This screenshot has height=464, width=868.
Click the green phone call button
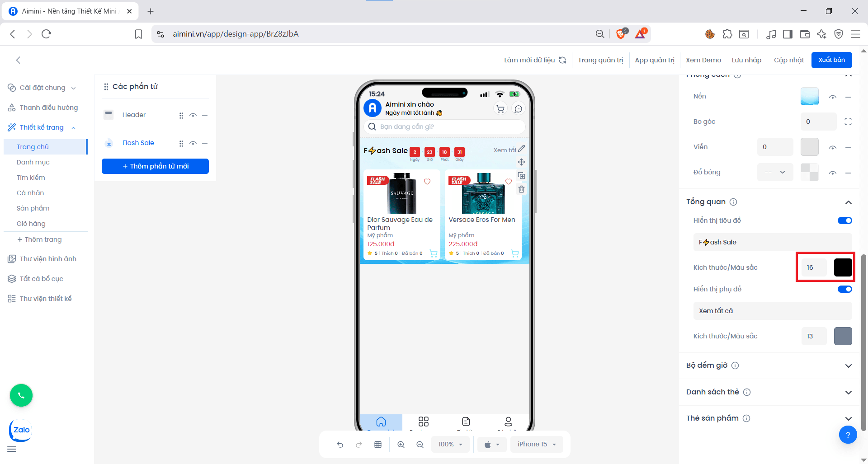[x=21, y=395]
